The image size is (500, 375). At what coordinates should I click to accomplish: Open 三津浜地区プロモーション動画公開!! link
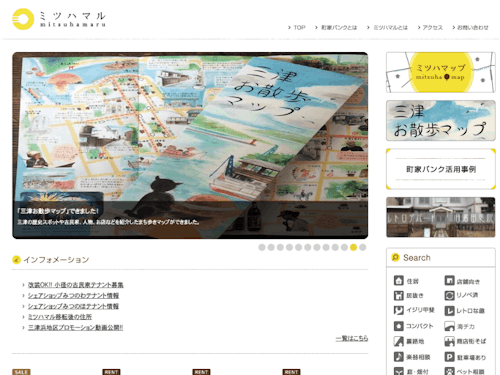click(75, 328)
